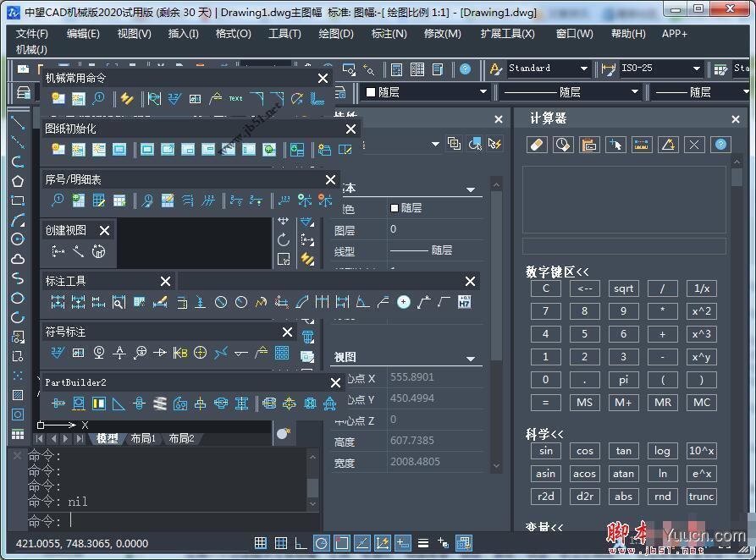756x560 pixels.
Task: Click the KB icon in 符号标注 toolbar
Action: [x=179, y=353]
